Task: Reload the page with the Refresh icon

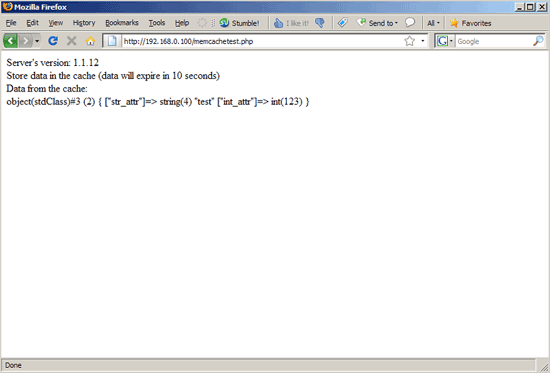Action: click(53, 41)
